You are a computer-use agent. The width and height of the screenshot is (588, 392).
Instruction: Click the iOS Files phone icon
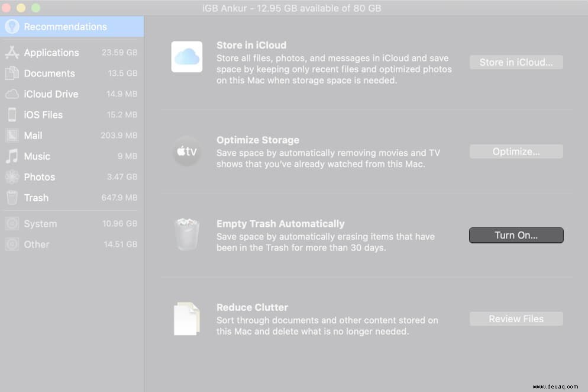12,114
